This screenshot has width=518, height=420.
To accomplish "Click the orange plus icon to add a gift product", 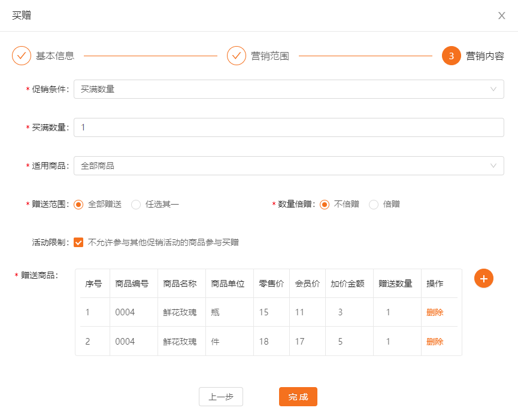I will 484,279.
